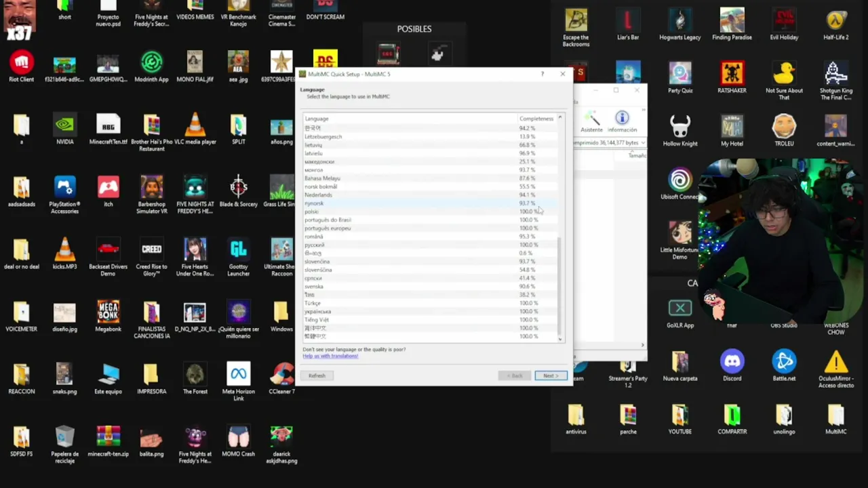The width and height of the screenshot is (868, 488).
Task: Select the slovenčina language row
Action: [429, 261]
